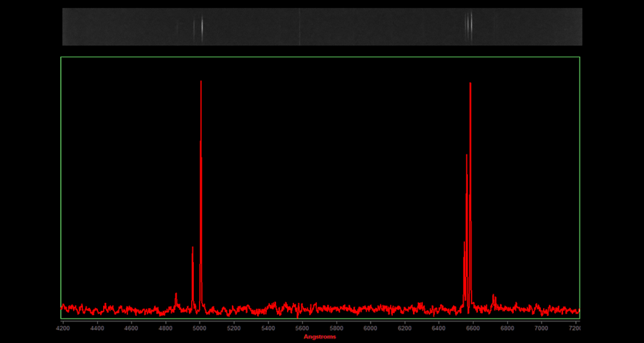
Task: Click the tall peak near 6583 Angstroms
Action: [470, 85]
